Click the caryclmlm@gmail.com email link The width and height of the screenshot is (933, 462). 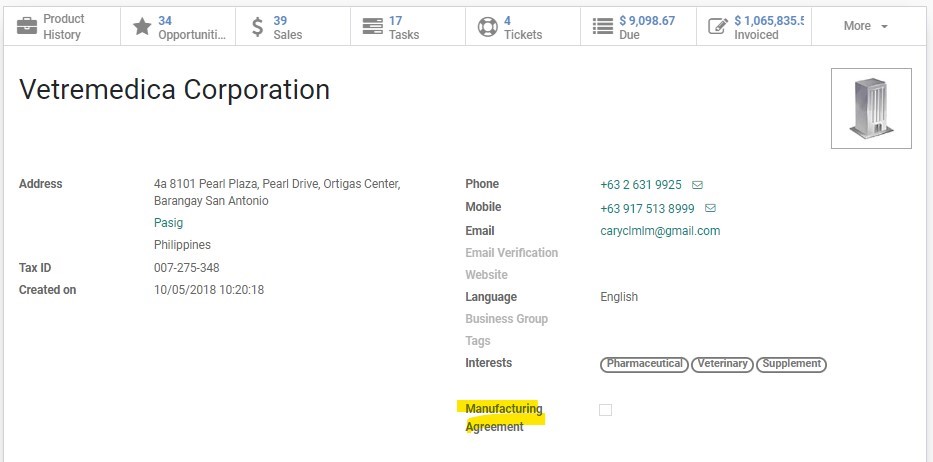(x=660, y=231)
